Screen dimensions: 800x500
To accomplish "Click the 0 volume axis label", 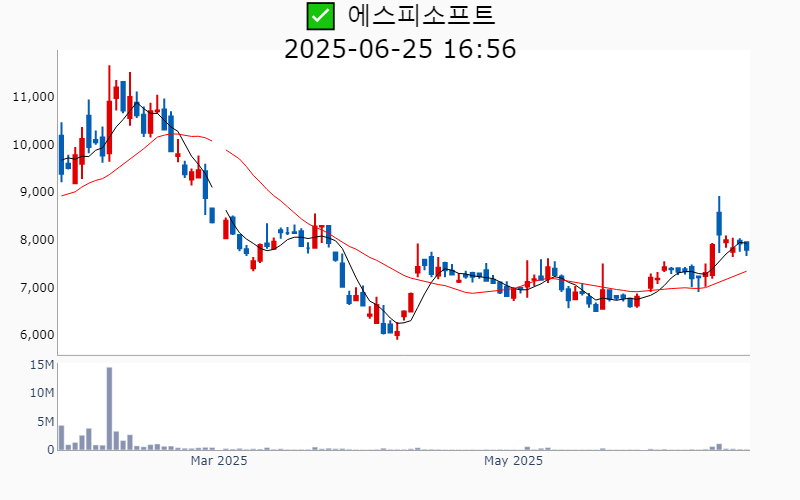I will (51, 450).
